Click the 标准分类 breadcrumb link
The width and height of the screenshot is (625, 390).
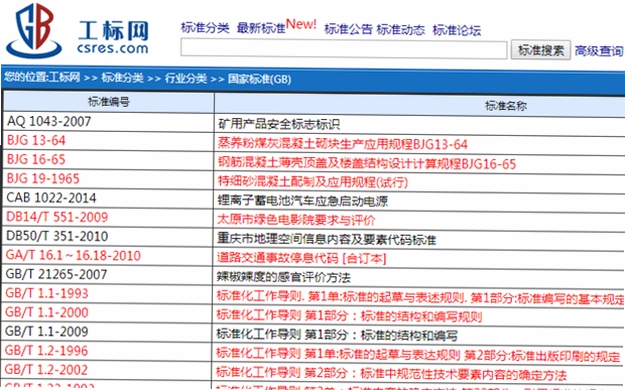[122, 77]
